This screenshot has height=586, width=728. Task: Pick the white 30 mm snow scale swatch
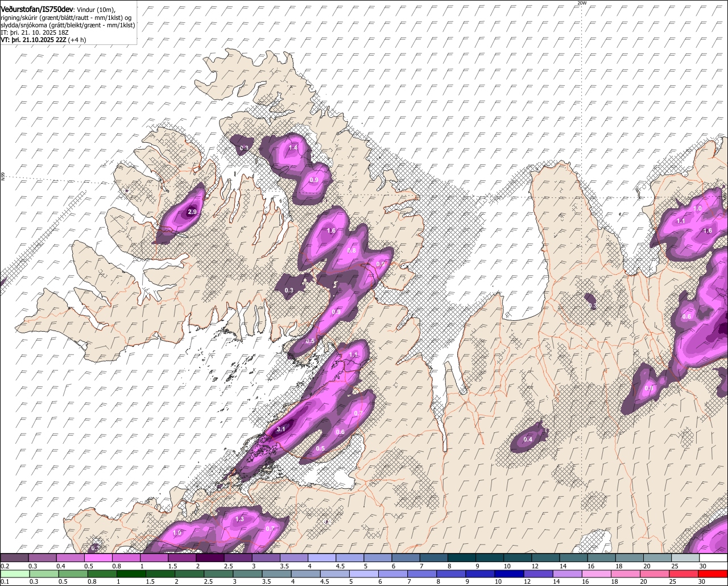[x=714, y=558]
